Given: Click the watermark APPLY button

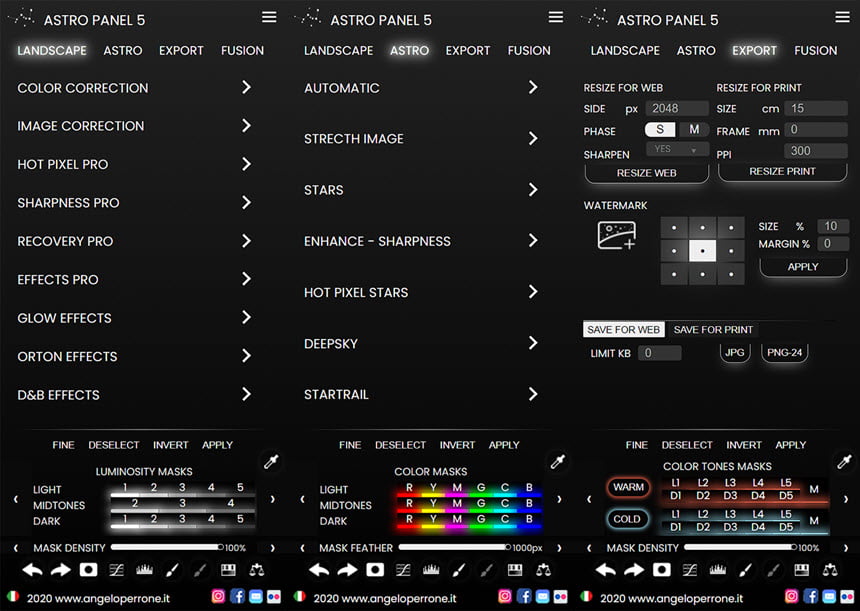Looking at the screenshot, I should [x=803, y=267].
